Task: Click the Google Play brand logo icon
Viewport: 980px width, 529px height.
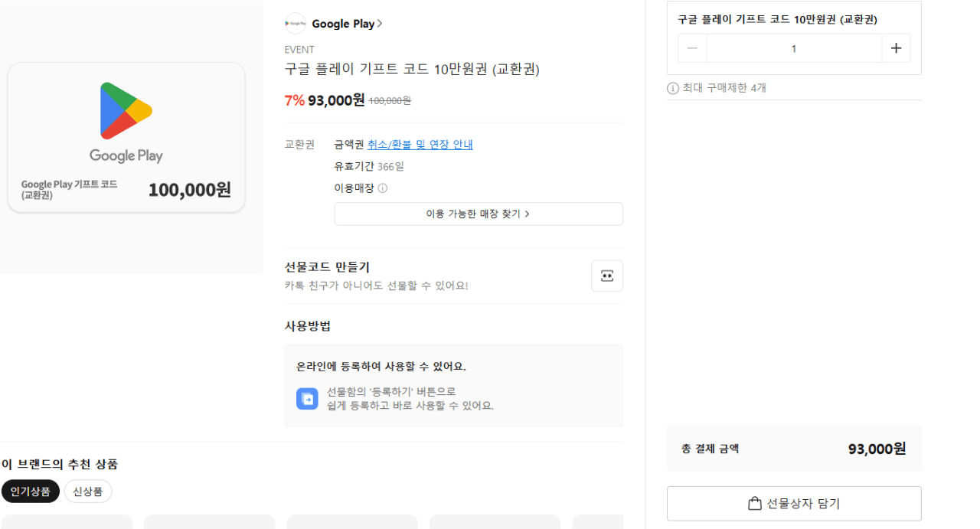Action: (295, 23)
